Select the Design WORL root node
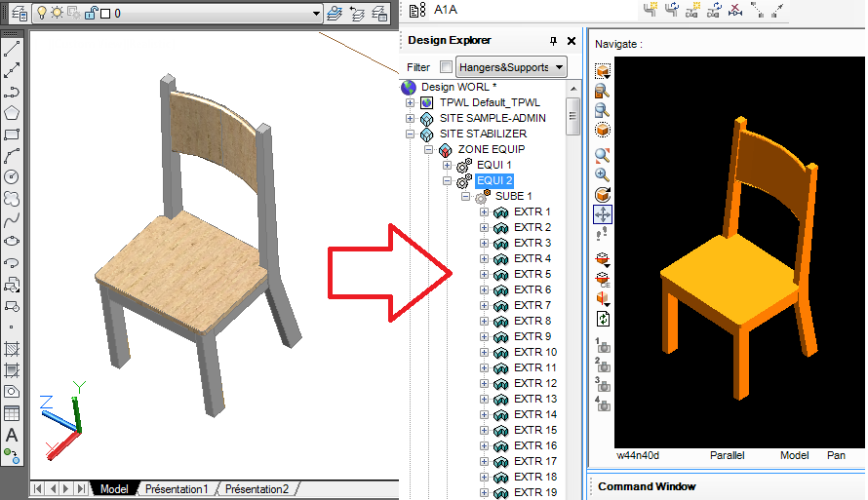 459,88
